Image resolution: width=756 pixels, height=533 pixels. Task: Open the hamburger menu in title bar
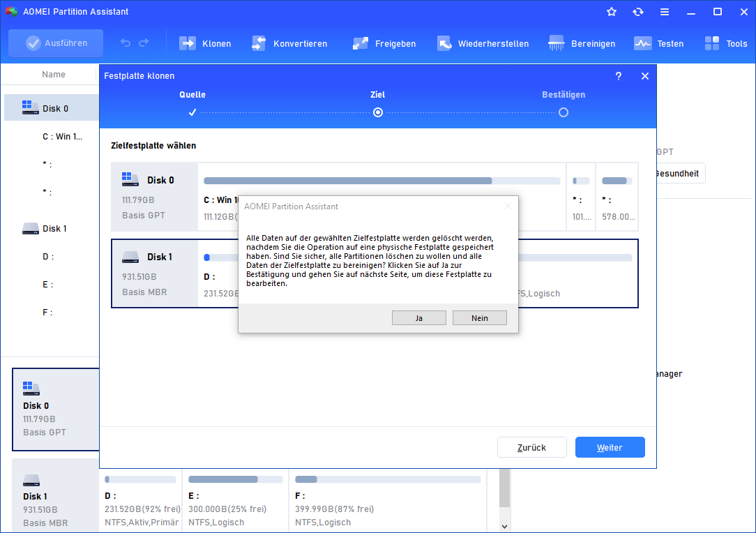[x=665, y=12]
